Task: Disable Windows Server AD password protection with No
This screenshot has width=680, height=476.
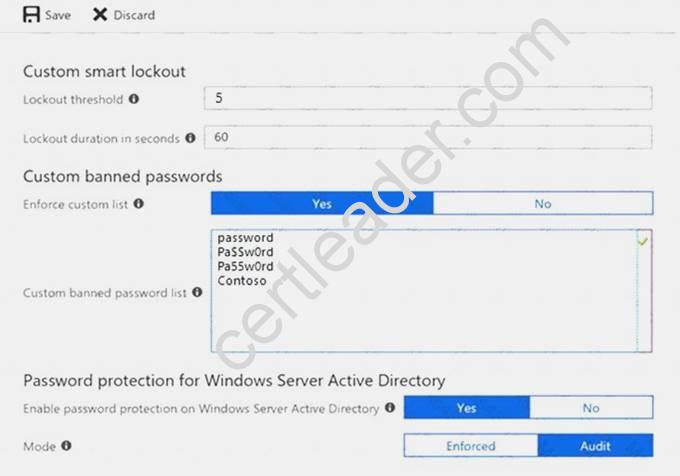Action: (x=591, y=408)
